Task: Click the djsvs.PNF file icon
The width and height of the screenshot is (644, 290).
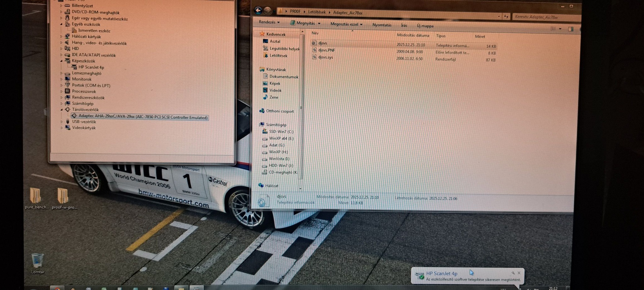Action: click(314, 50)
